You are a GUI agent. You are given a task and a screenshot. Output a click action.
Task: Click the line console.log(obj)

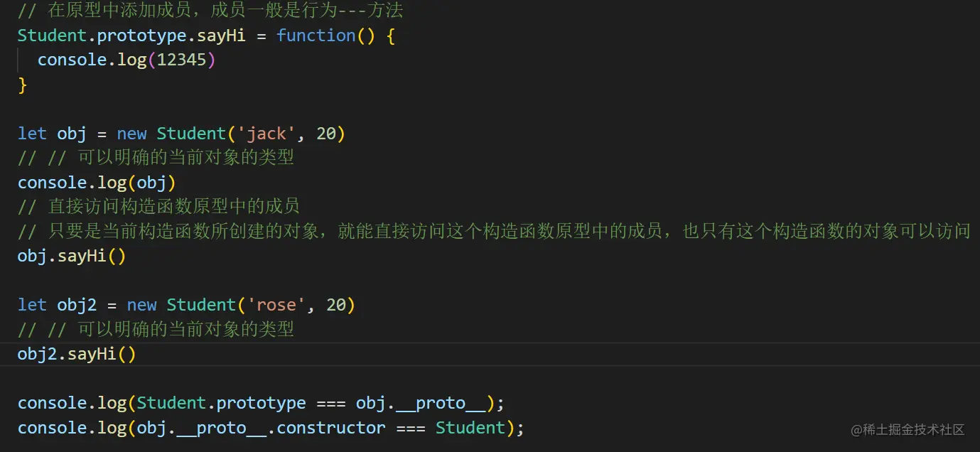(x=97, y=183)
